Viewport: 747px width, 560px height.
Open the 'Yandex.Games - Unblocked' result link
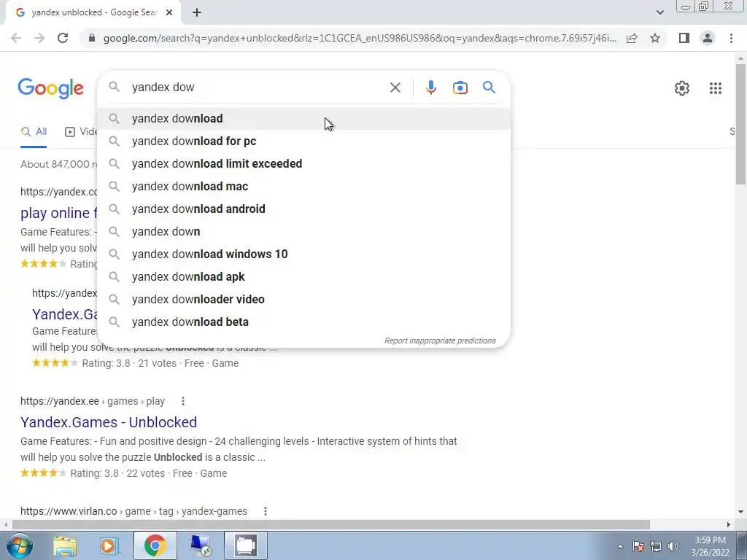[x=109, y=422]
